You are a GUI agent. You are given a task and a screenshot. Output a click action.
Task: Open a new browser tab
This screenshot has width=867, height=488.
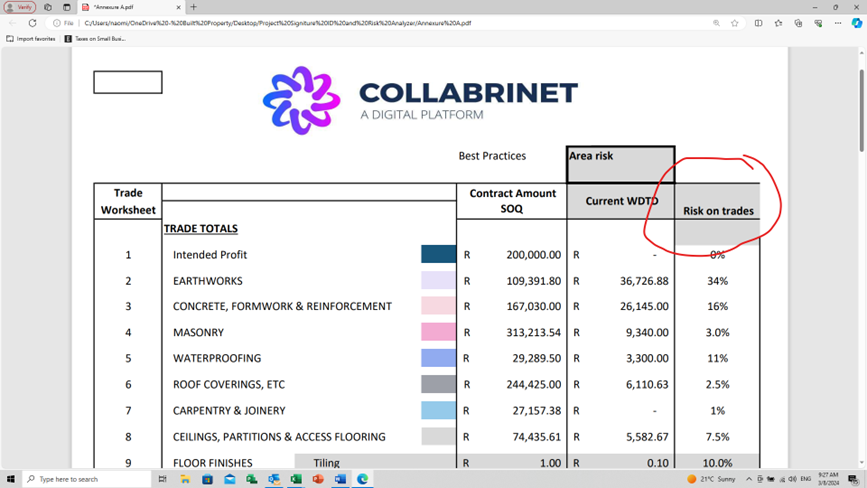click(193, 7)
